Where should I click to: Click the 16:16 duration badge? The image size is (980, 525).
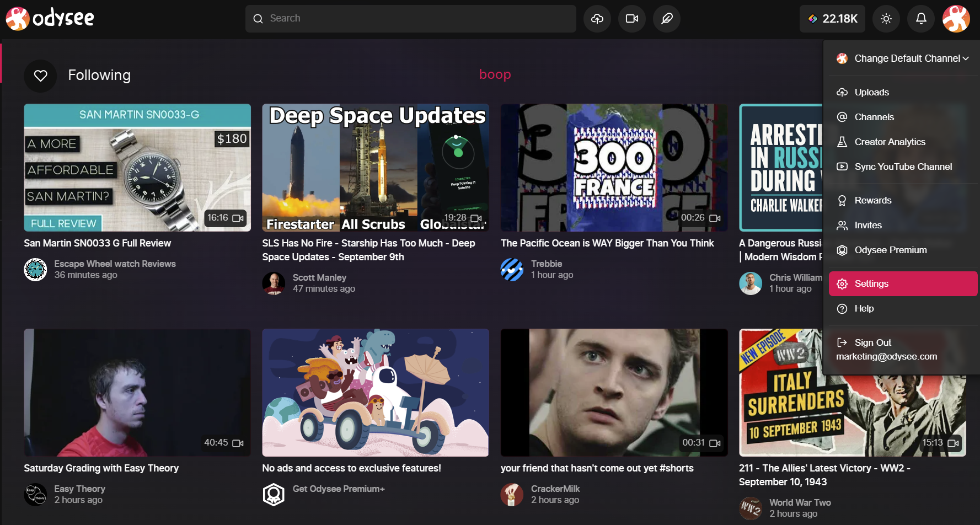(x=226, y=218)
